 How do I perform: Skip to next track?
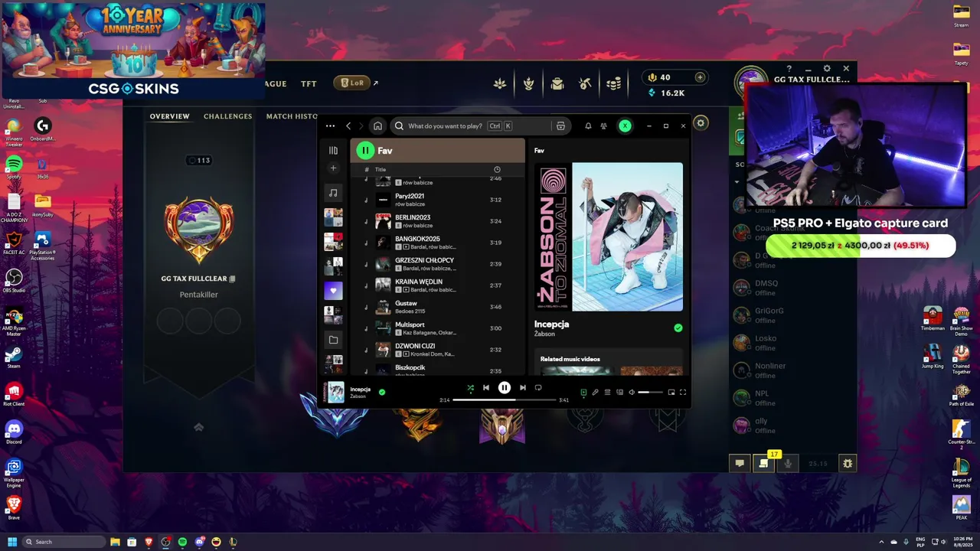pos(522,388)
